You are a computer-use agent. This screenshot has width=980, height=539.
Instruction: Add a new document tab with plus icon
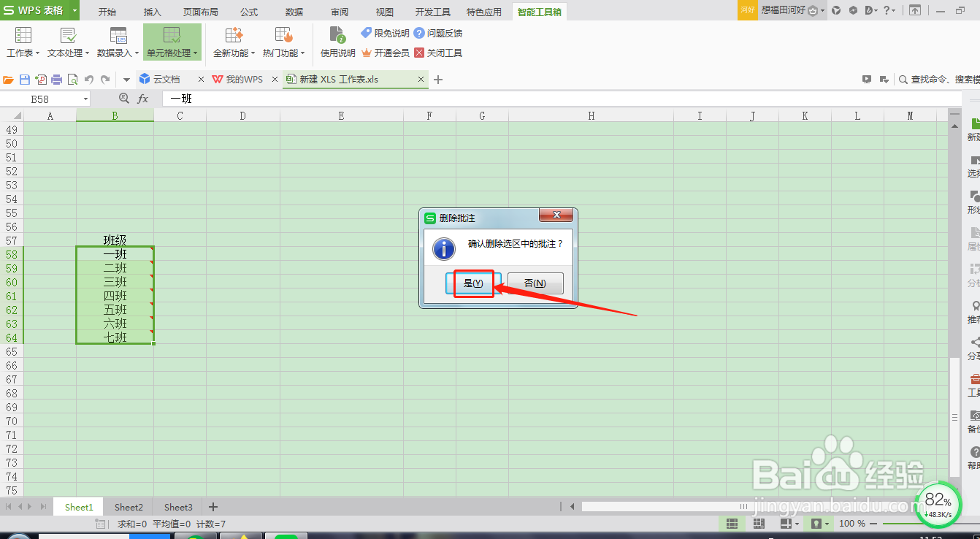(x=438, y=80)
